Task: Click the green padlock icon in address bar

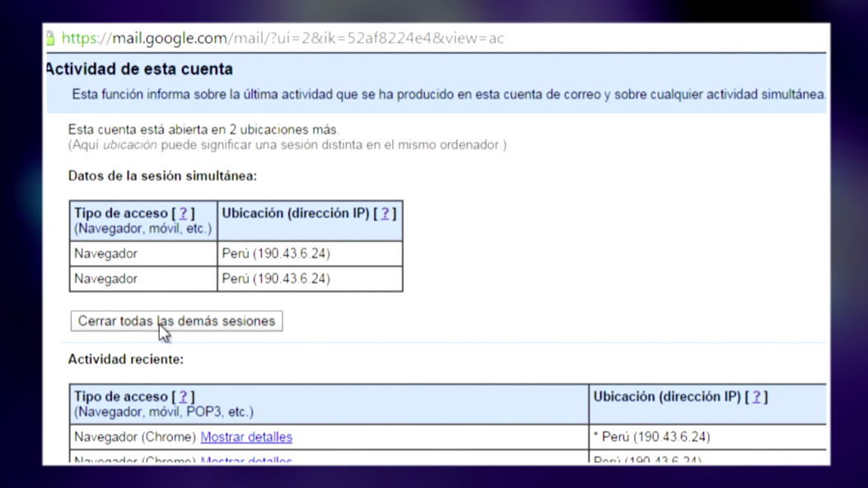Action: click(51, 38)
